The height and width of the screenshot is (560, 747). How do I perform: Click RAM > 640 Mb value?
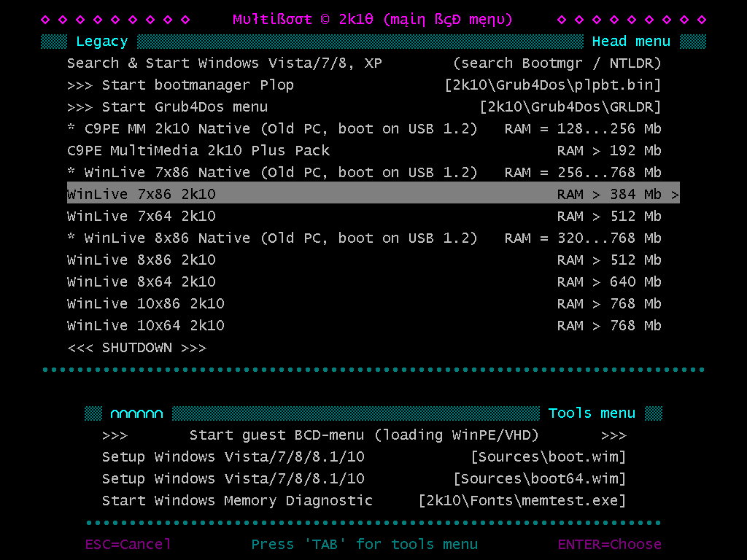pyautogui.click(x=609, y=282)
